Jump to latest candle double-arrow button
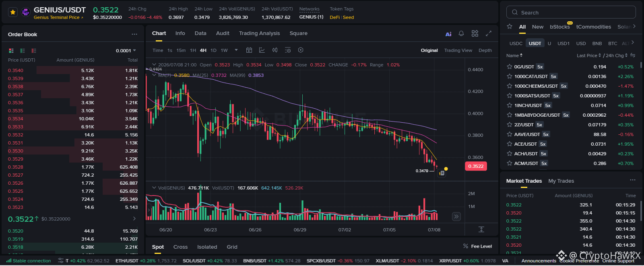 [456, 217]
